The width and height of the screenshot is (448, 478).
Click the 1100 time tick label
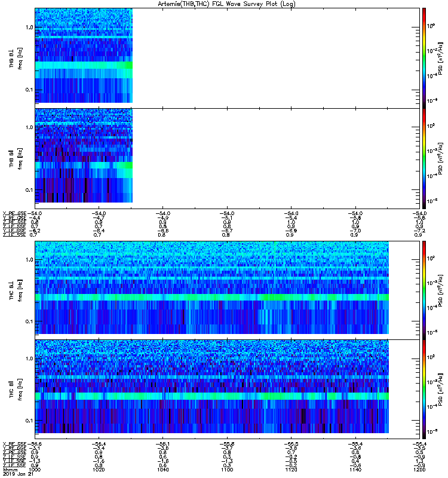coord(227,470)
